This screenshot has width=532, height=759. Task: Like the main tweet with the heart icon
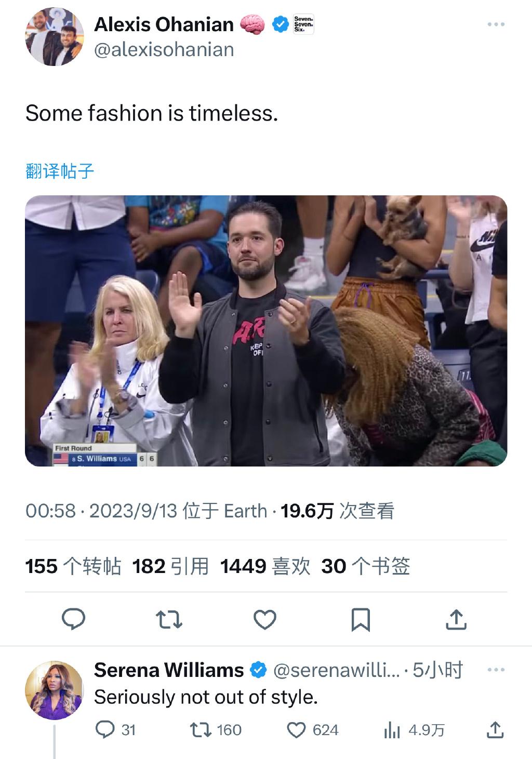coord(264,619)
